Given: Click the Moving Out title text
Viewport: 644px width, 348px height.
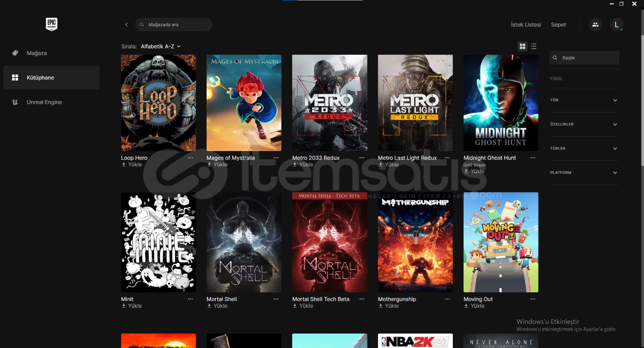Looking at the screenshot, I should pos(478,299).
